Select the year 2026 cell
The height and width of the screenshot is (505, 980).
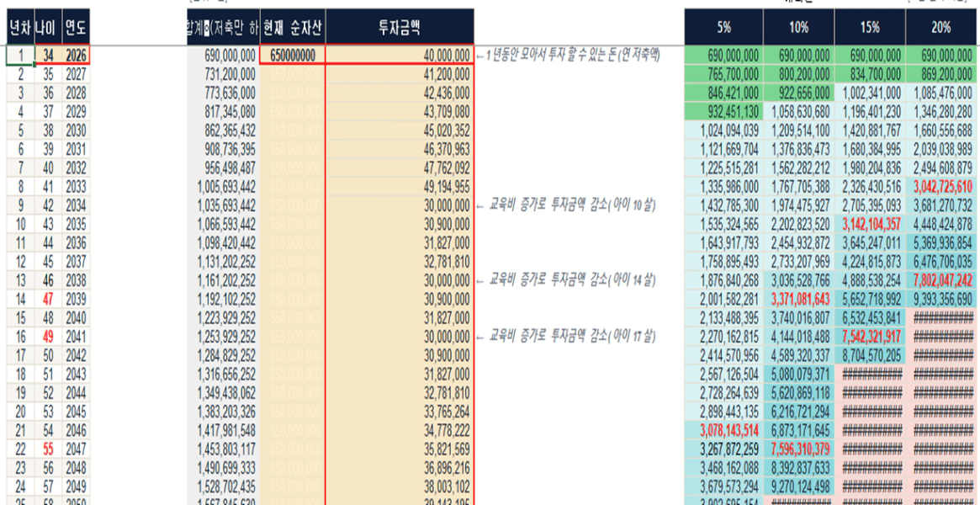pos(77,55)
